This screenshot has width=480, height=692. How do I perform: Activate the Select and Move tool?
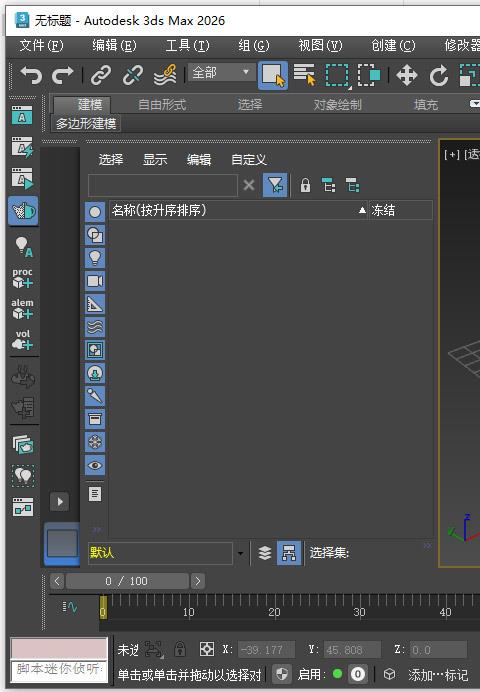[x=406, y=75]
